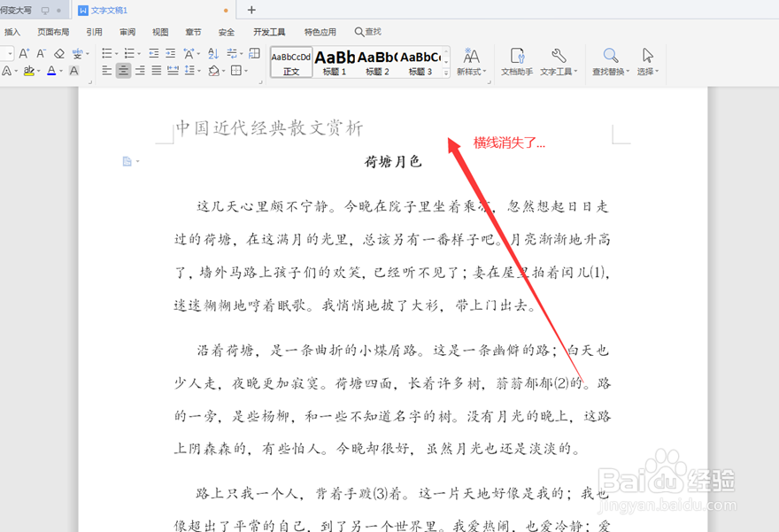Image resolution: width=779 pixels, height=532 pixels.
Task: Add a new document tab with plus
Action: pyautogui.click(x=251, y=10)
